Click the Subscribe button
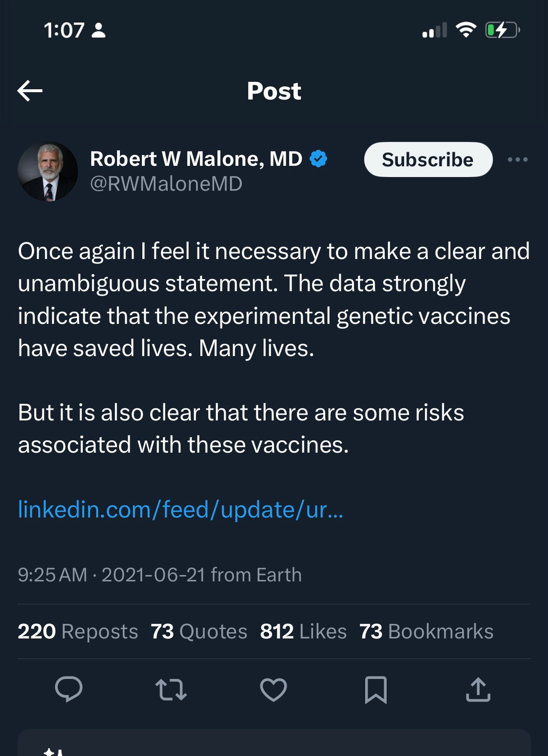The width and height of the screenshot is (548, 756). point(428,159)
